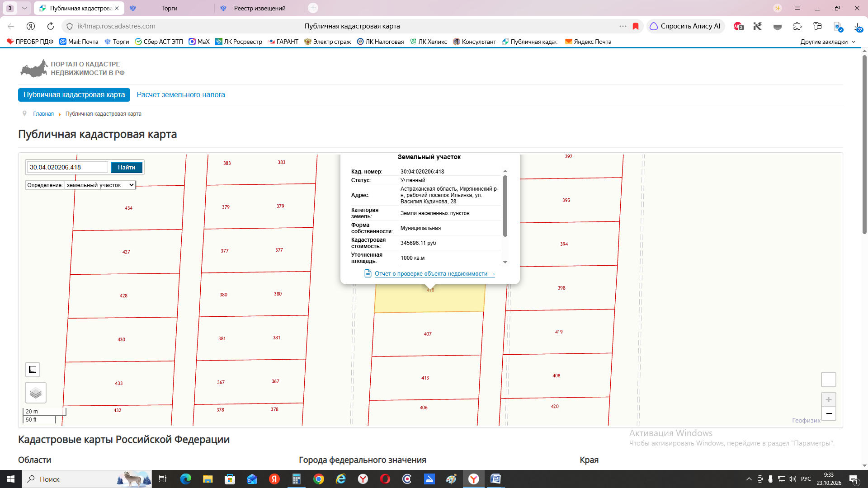Zoom in the map with plus button
This screenshot has height=488, width=868.
[x=829, y=399]
